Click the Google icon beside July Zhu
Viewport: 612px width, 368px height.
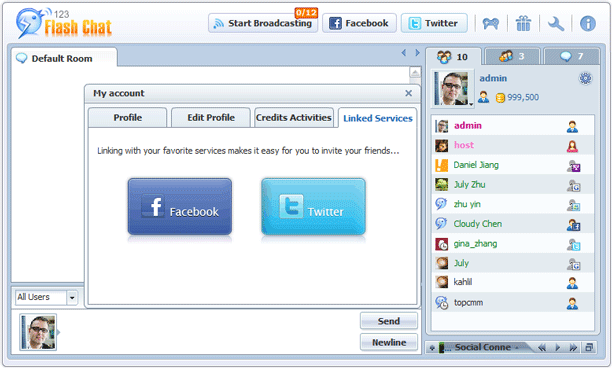pos(573,186)
